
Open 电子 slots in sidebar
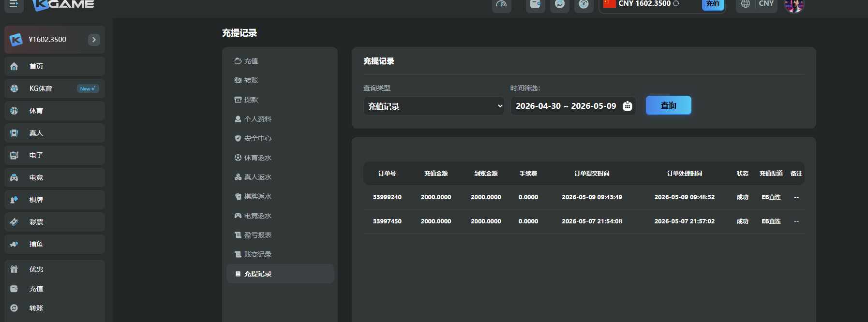(55, 155)
